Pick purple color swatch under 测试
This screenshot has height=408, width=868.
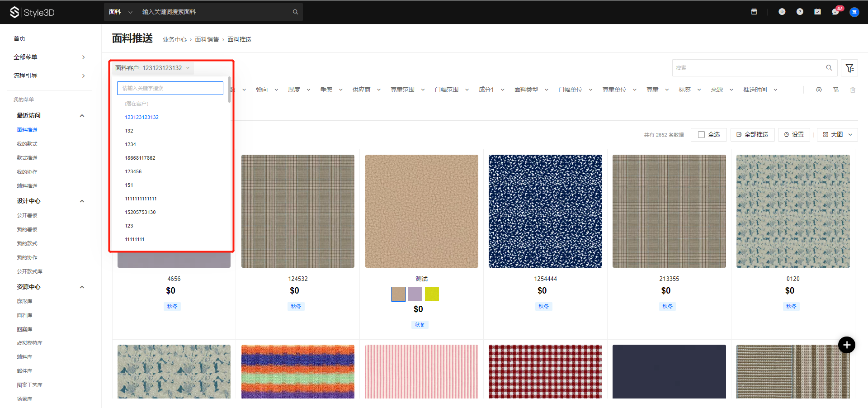tap(415, 294)
